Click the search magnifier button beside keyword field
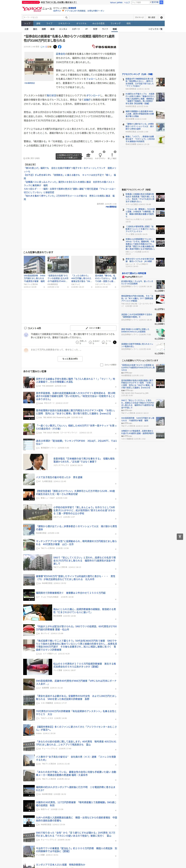186x868 pixels. click(66, 18)
